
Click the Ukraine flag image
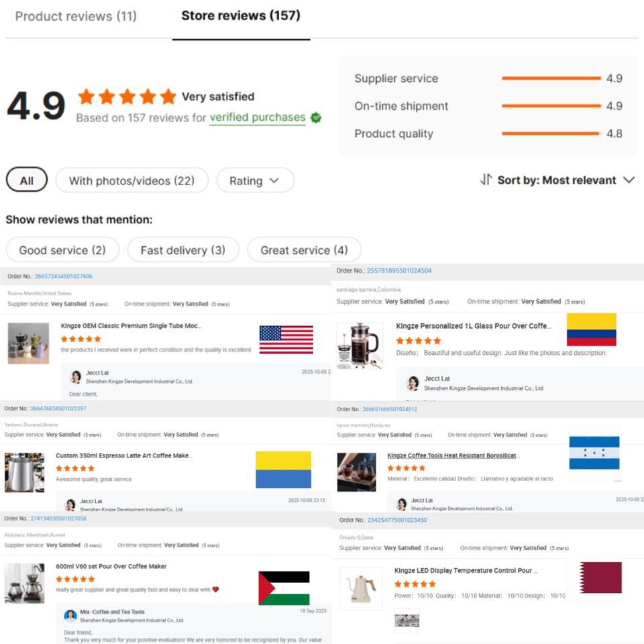[x=283, y=470]
